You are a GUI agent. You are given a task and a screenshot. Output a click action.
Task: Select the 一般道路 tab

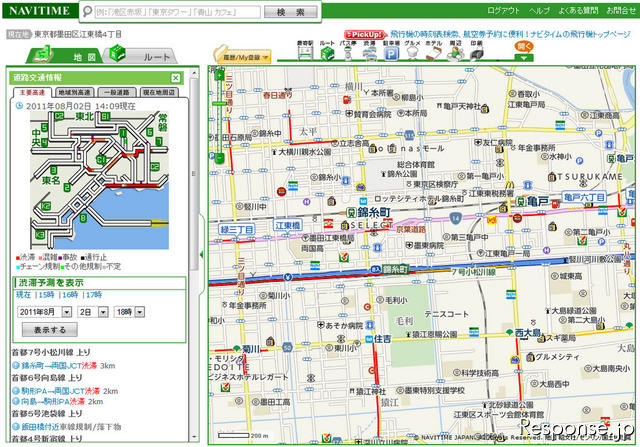117,92
